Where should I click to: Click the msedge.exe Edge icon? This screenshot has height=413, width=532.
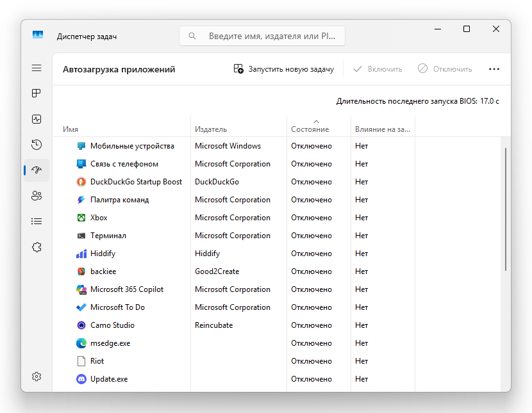coord(81,343)
